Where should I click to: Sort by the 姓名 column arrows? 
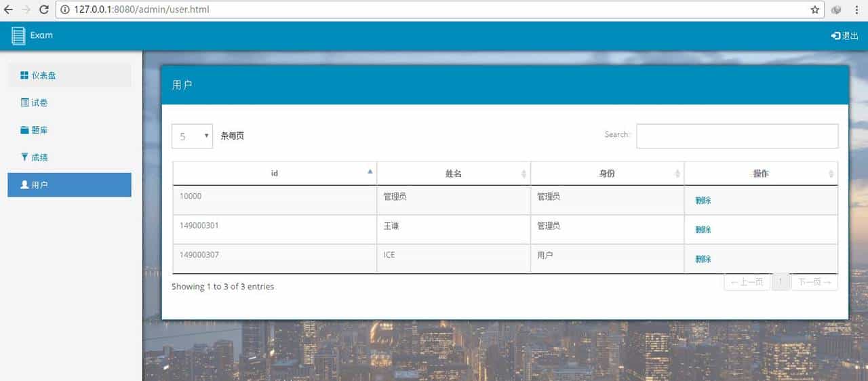(524, 174)
